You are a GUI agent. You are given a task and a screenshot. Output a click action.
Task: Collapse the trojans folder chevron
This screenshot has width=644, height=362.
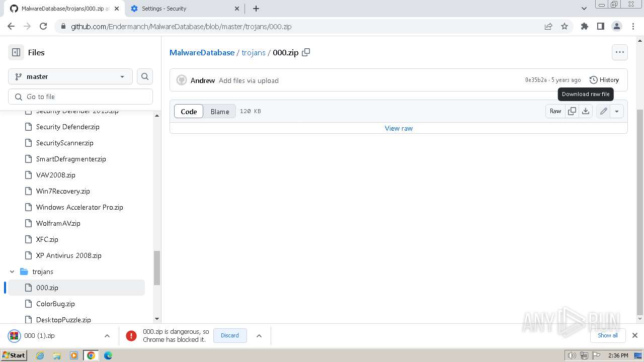12,271
